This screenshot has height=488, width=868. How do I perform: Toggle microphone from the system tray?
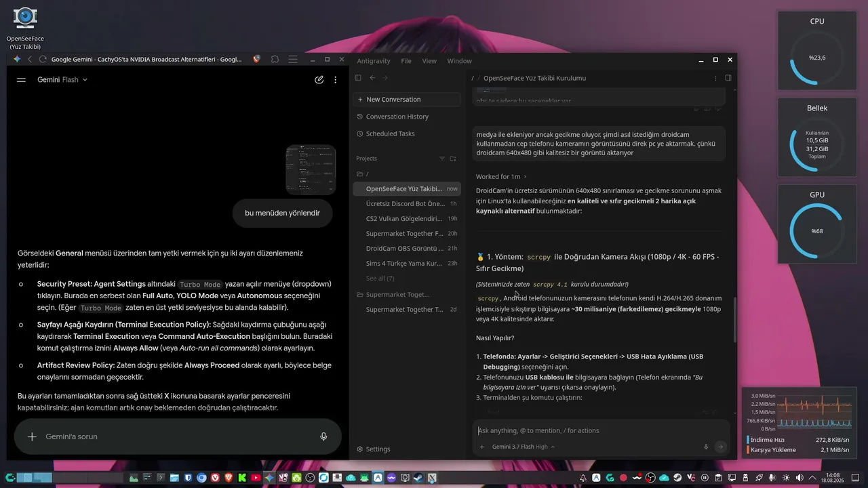click(772, 478)
